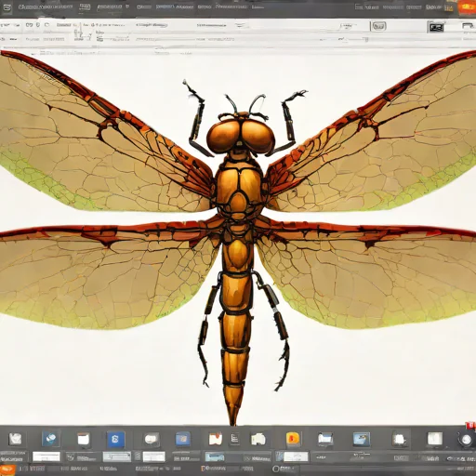The height and width of the screenshot is (476, 476).
Task: Click the dark blue folder-shaped dock icon
Action: [183, 439]
